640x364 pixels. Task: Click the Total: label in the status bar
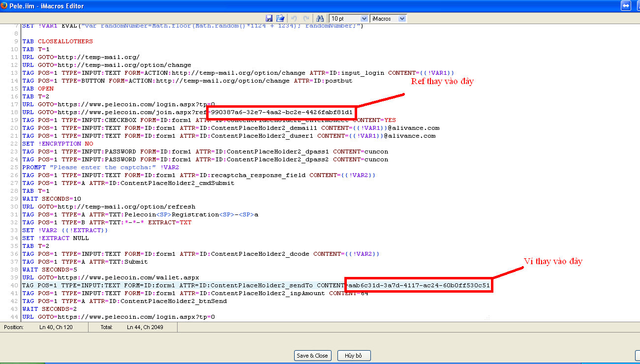tap(107, 327)
